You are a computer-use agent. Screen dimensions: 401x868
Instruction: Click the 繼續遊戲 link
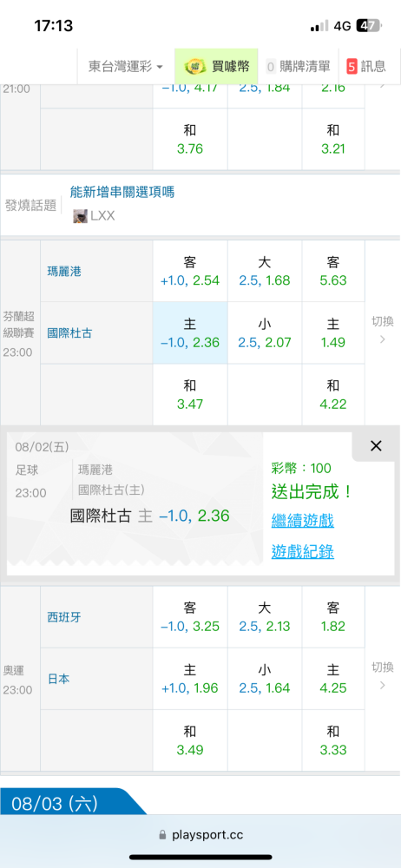(302, 521)
